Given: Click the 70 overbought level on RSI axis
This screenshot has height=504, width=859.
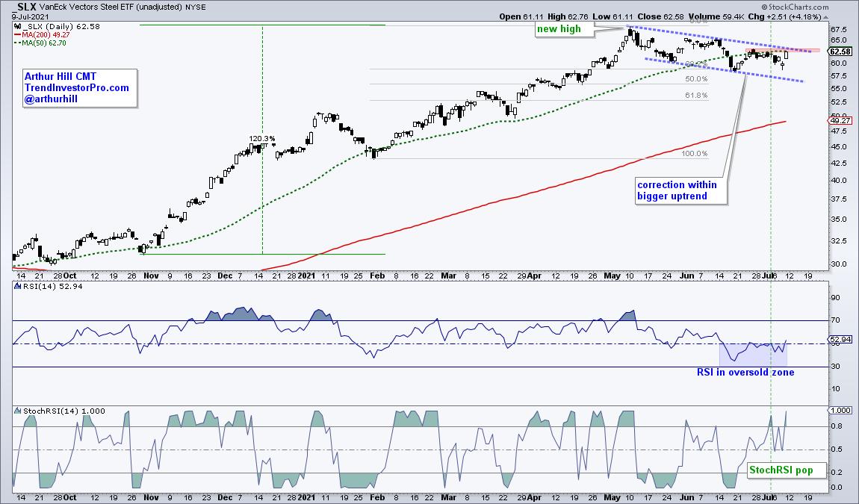Looking at the screenshot, I should click(835, 320).
